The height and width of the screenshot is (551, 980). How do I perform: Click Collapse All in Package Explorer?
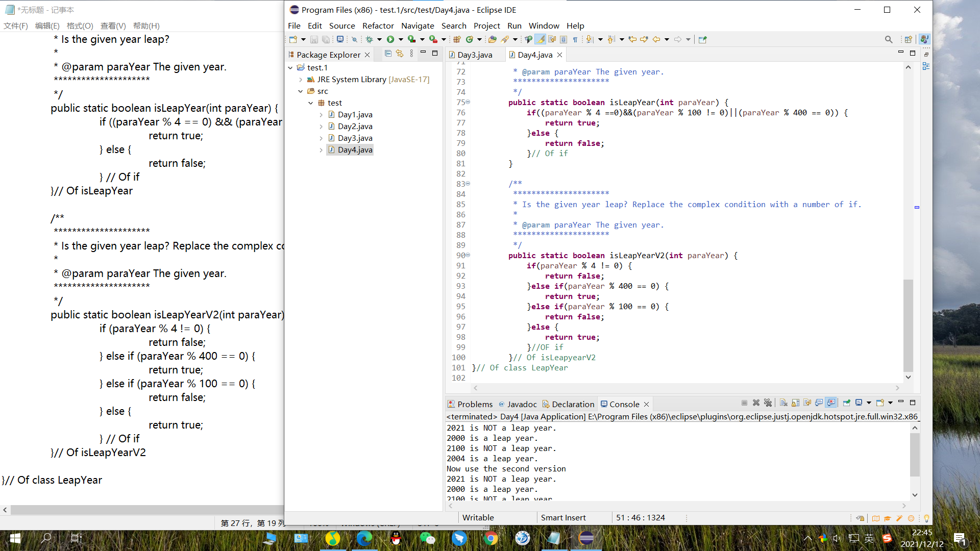click(388, 54)
